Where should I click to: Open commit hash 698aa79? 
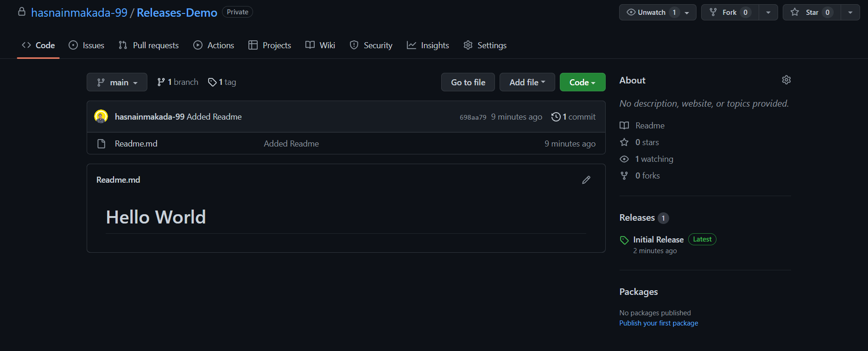tap(473, 117)
